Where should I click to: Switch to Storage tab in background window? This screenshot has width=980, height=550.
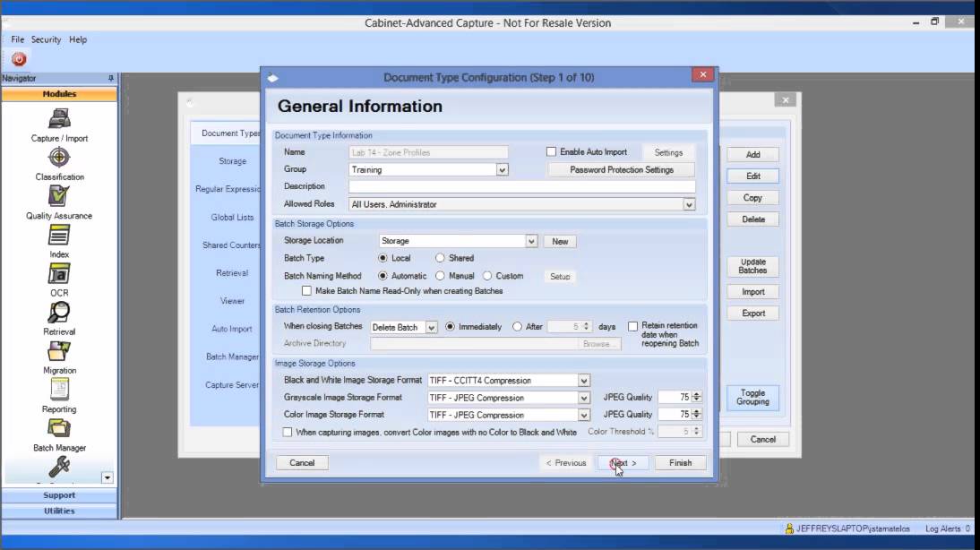click(233, 161)
